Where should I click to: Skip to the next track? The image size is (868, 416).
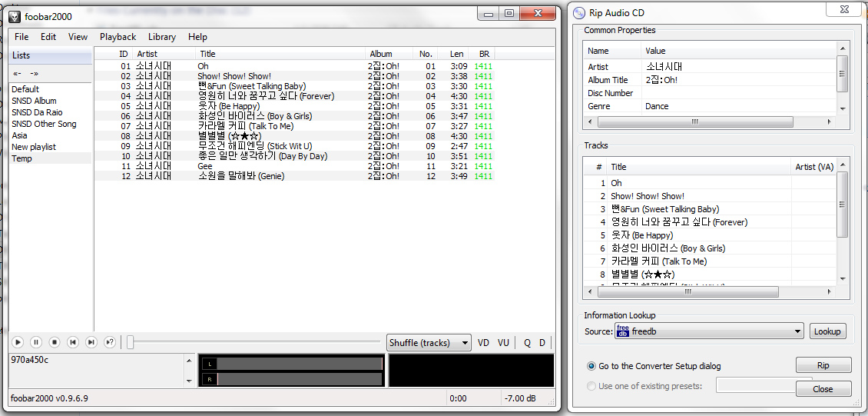91,342
